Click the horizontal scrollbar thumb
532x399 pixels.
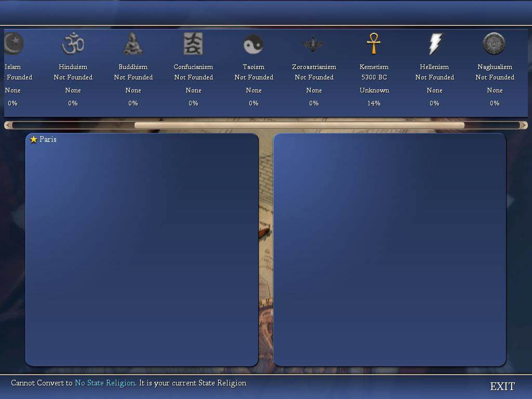click(299, 125)
